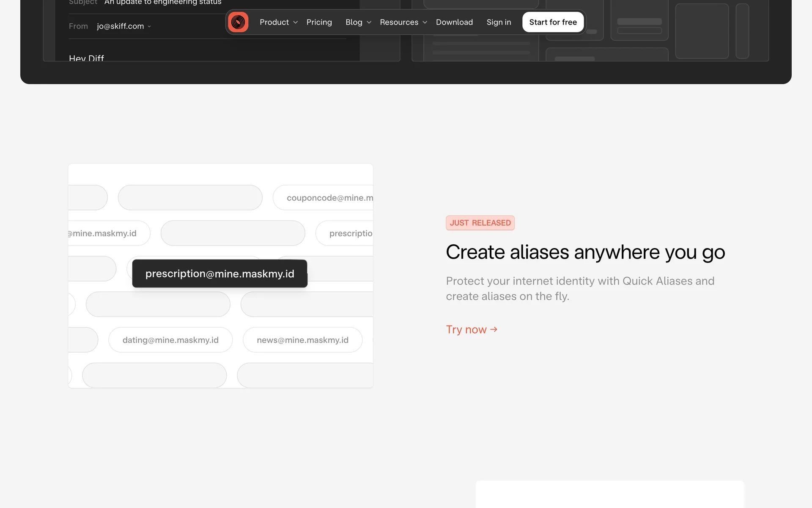Click the JUST RELEASED badge
The height and width of the screenshot is (508, 812).
(480, 223)
